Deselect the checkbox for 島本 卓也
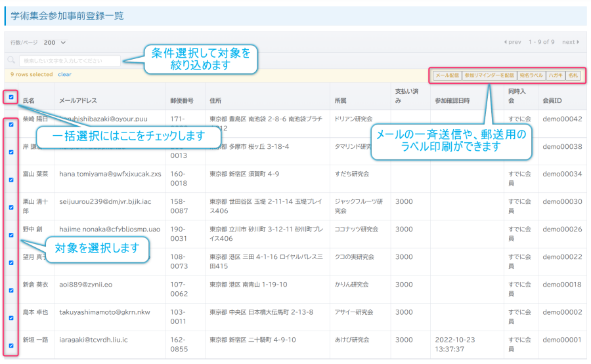This screenshot has height=364, width=591. click(11, 317)
